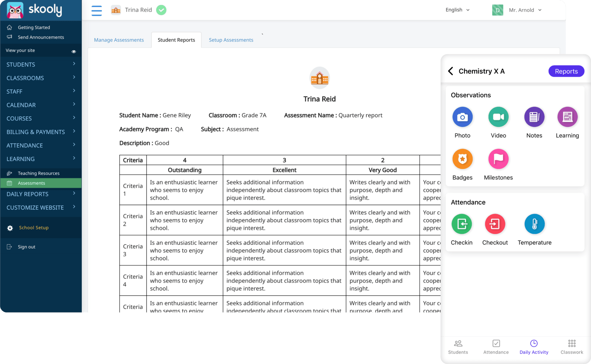Sign out of Skooly
591x364 pixels.
pos(26,246)
